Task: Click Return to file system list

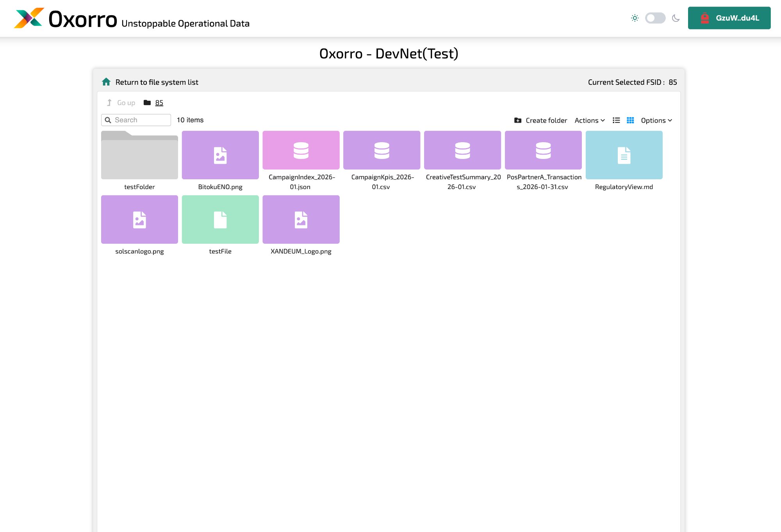Action: 157,82
